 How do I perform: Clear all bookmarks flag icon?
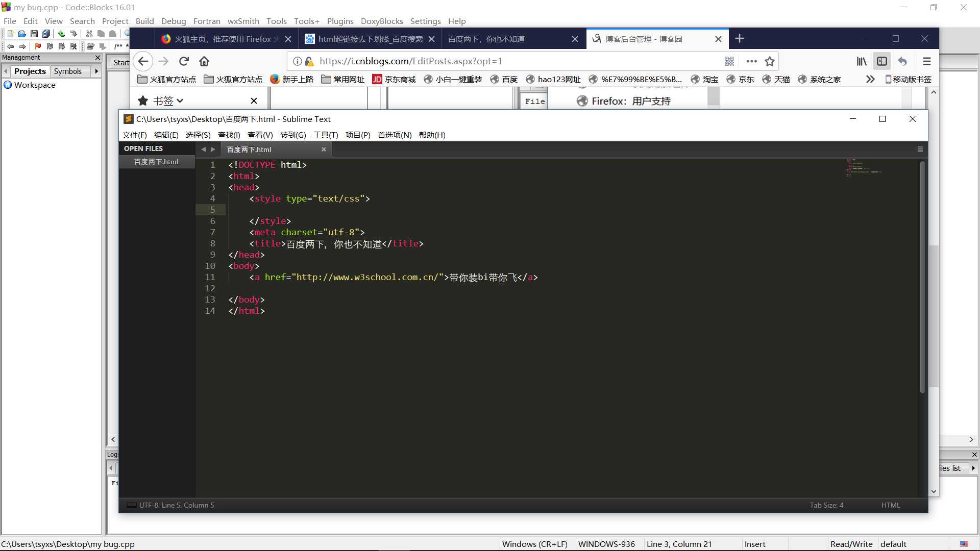73,46
